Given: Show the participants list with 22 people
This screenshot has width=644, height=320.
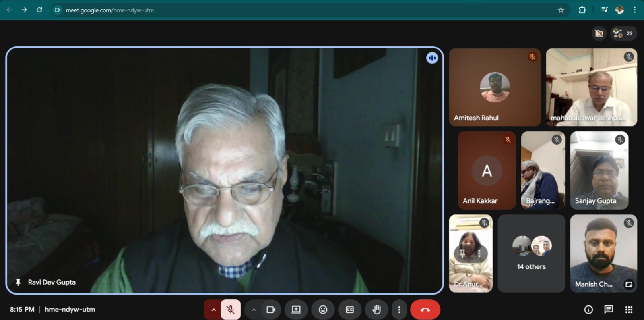Looking at the screenshot, I should point(623,33).
